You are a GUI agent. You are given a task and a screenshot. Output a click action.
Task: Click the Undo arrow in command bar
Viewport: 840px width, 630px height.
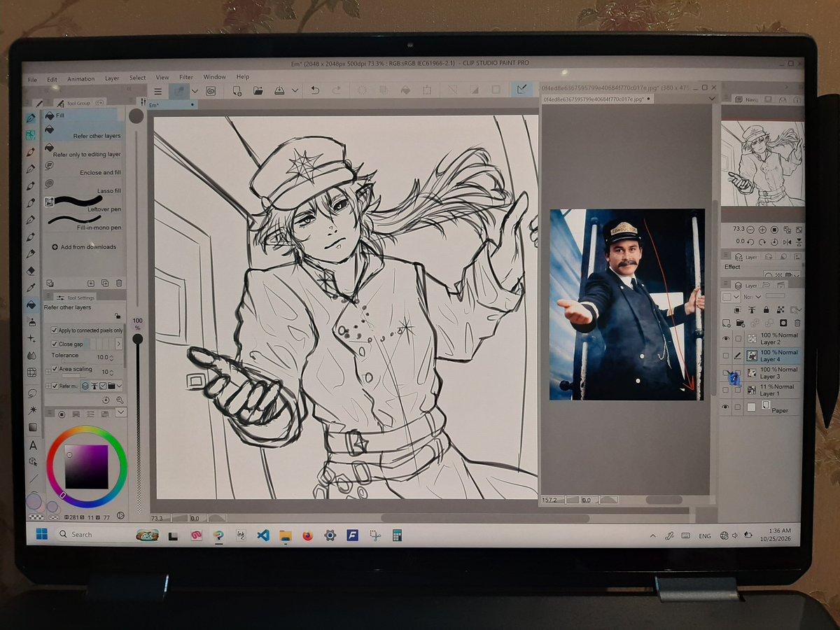315,90
